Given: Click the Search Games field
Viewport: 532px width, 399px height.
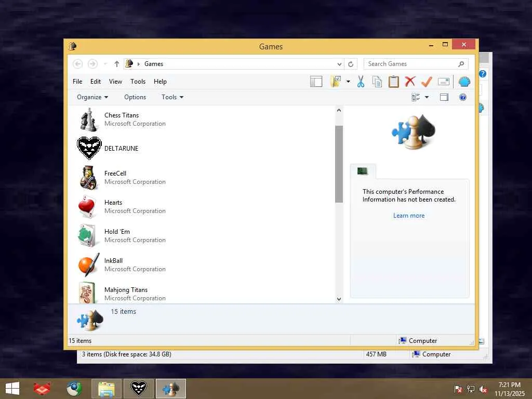Looking at the screenshot, I should (416, 64).
